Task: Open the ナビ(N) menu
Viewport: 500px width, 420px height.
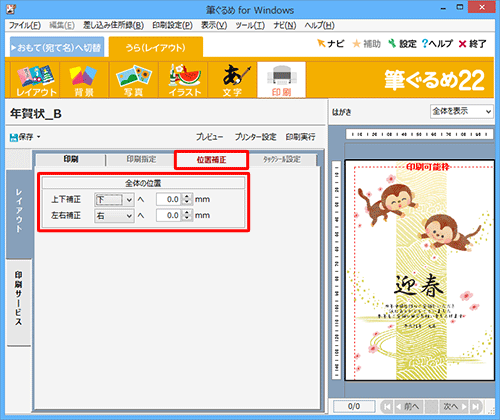Action: coord(285,25)
